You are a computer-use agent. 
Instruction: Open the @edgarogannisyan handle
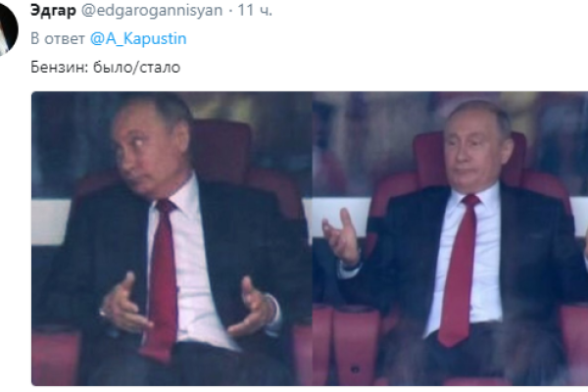(x=152, y=11)
